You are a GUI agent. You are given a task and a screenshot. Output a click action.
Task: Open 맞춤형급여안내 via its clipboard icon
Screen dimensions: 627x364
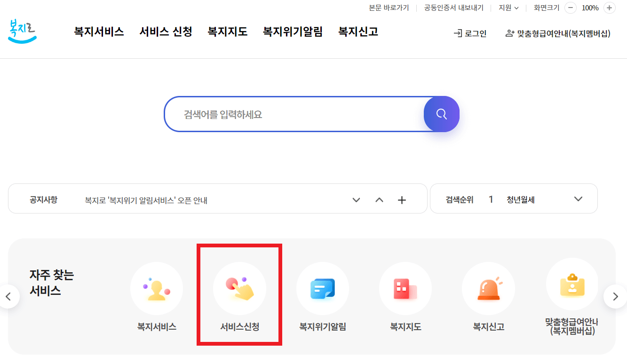point(572,284)
